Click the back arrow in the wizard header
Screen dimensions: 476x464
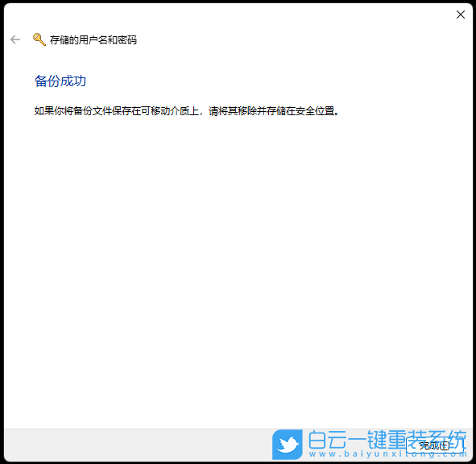click(14, 39)
